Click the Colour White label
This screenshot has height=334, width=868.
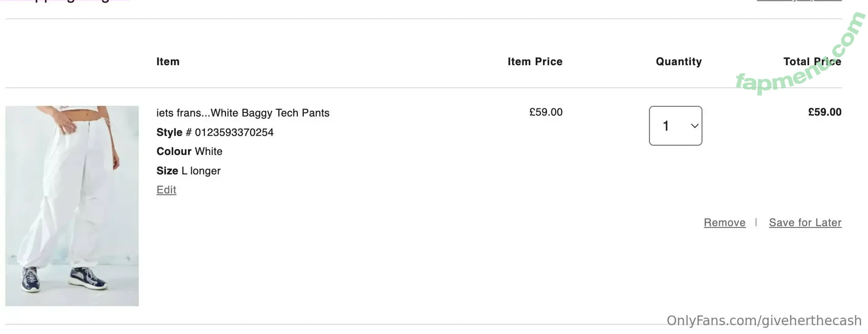189,151
